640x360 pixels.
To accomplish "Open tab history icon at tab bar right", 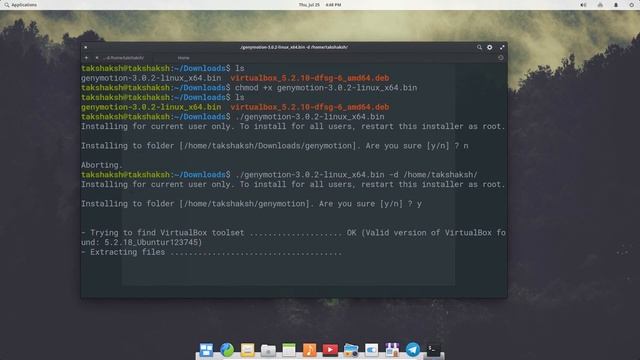I will [500, 58].
